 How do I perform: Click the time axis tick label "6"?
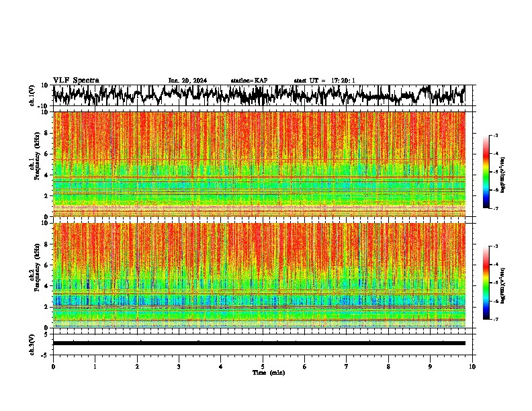304,367
